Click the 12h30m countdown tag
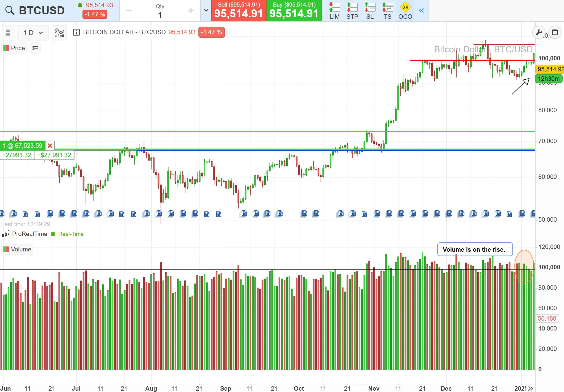The width and height of the screenshot is (564, 392). 549,79
